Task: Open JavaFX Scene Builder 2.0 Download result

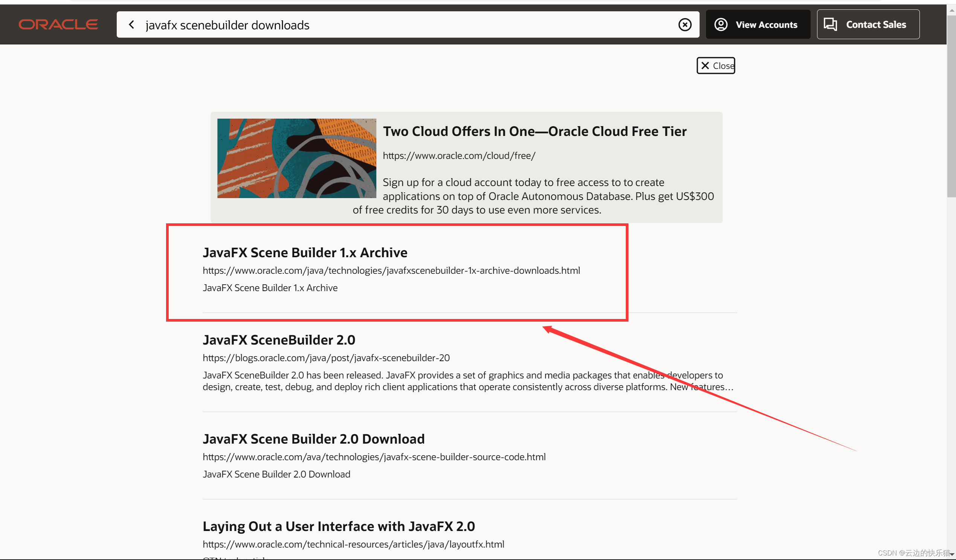Action: (x=313, y=439)
